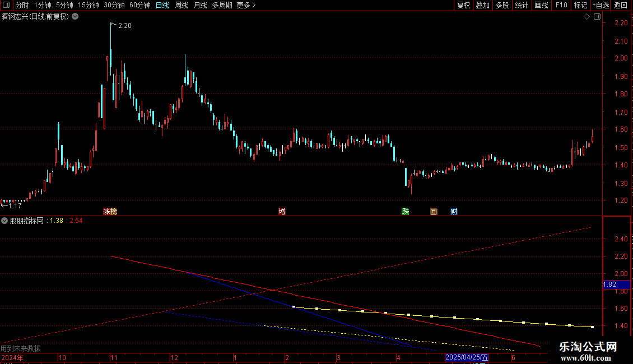Click the 增 event marker

[x=282, y=212]
